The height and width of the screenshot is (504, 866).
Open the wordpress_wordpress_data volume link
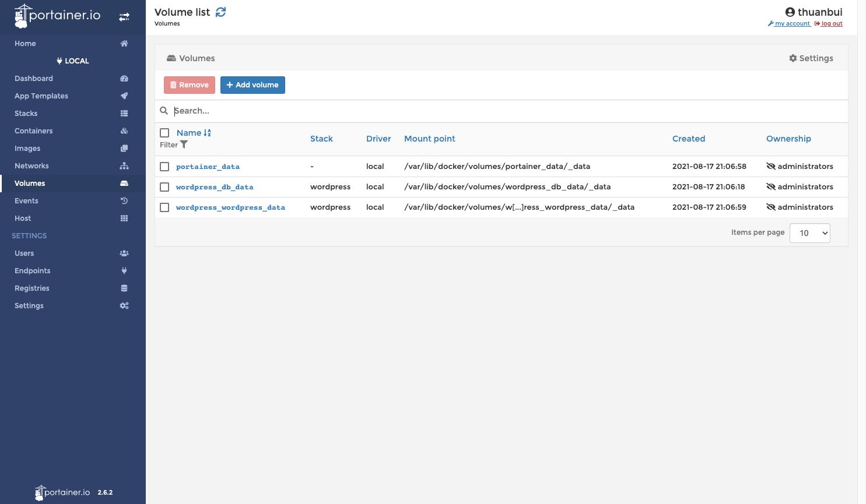coord(230,207)
